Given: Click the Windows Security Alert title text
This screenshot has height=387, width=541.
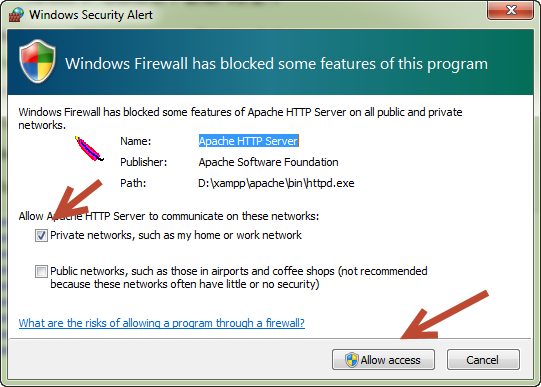Looking at the screenshot, I should [x=91, y=15].
